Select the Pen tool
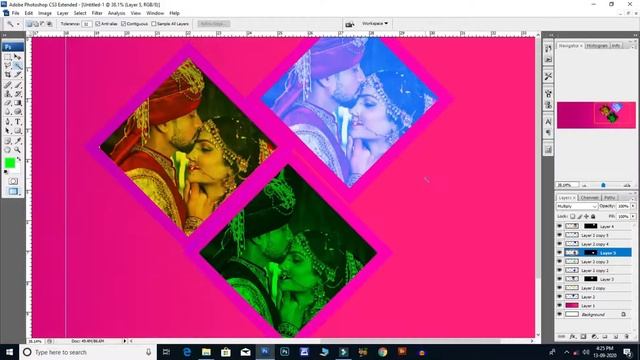640x360 pixels. pyautogui.click(x=8, y=122)
